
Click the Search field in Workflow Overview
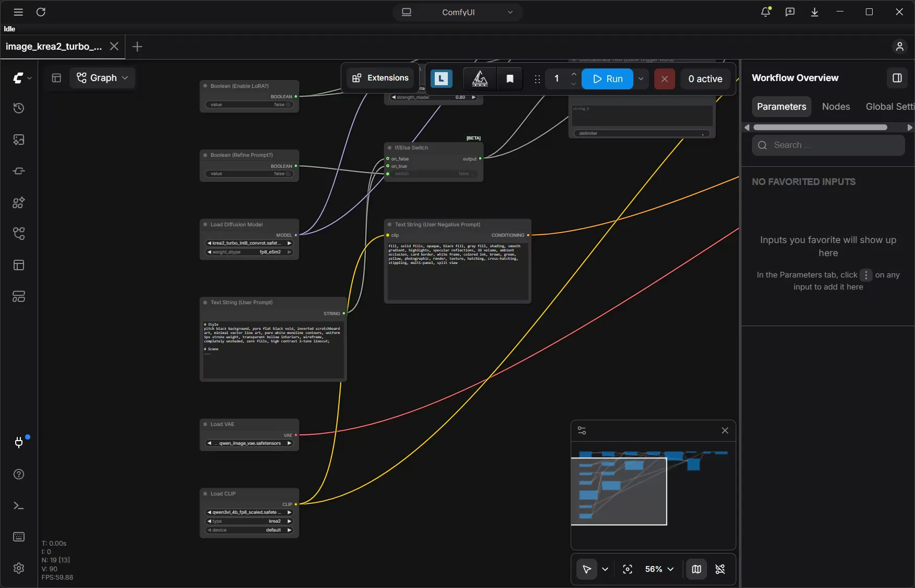click(828, 145)
